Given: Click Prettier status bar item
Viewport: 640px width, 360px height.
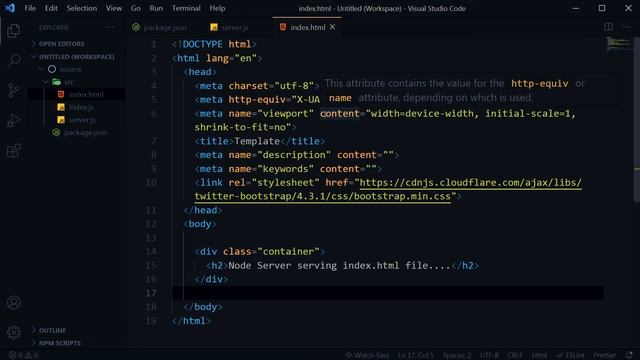Looking at the screenshot, I should click(604, 355).
